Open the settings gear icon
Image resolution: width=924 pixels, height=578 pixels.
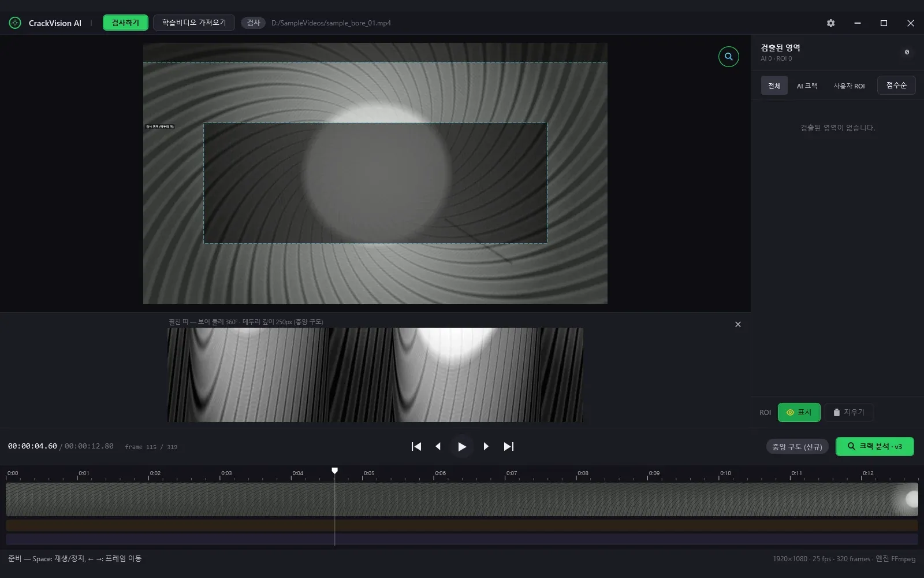[x=830, y=23]
